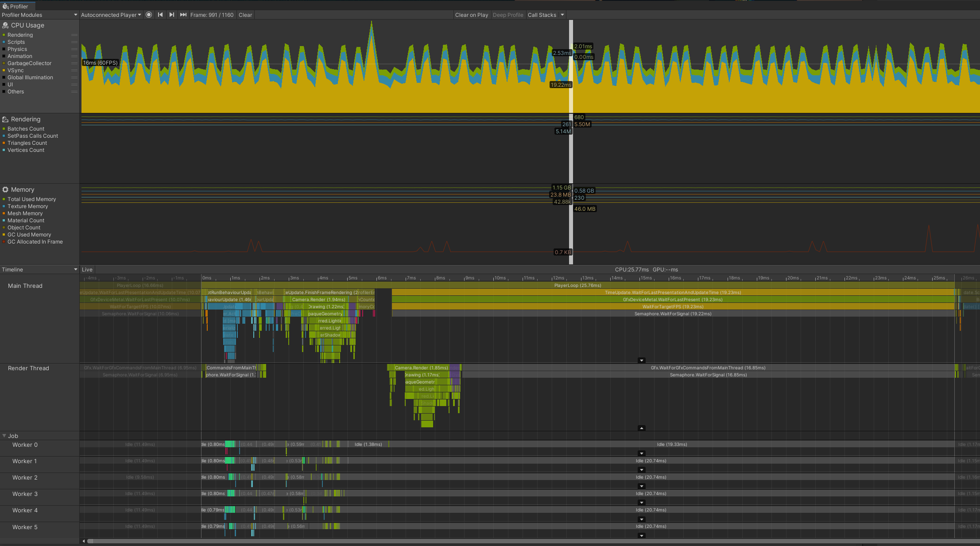Image resolution: width=980 pixels, height=546 pixels.
Task: Select the Rendering module header
Action: click(x=26, y=119)
